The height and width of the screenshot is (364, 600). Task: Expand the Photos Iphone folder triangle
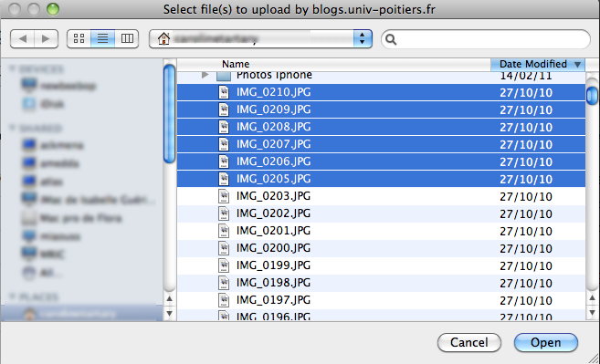pyautogui.click(x=205, y=75)
